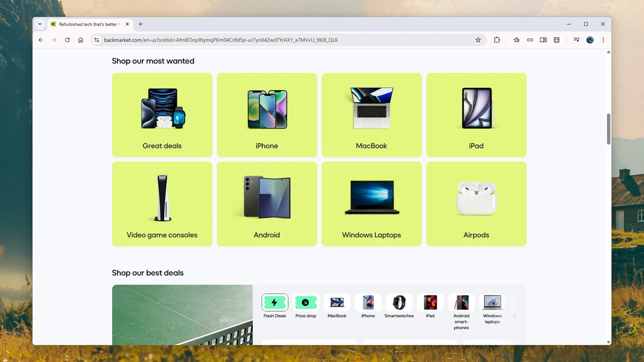Open the media controls icon

coord(576,40)
